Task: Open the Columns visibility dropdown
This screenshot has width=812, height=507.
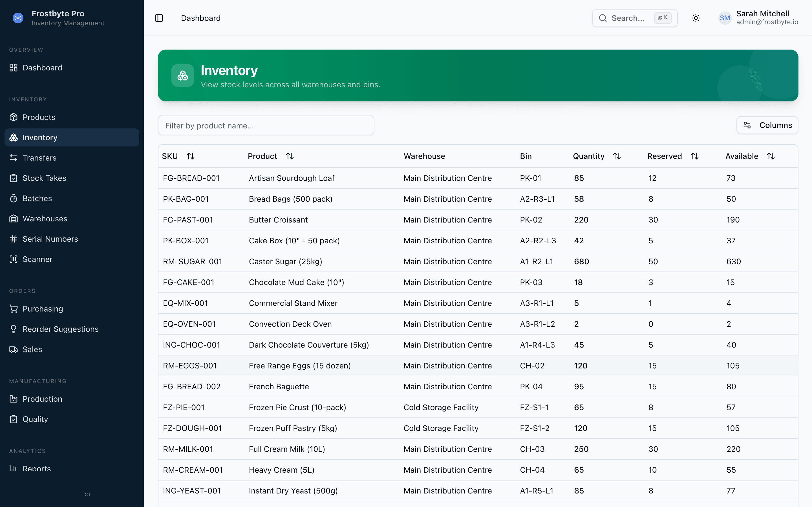Action: pyautogui.click(x=767, y=125)
